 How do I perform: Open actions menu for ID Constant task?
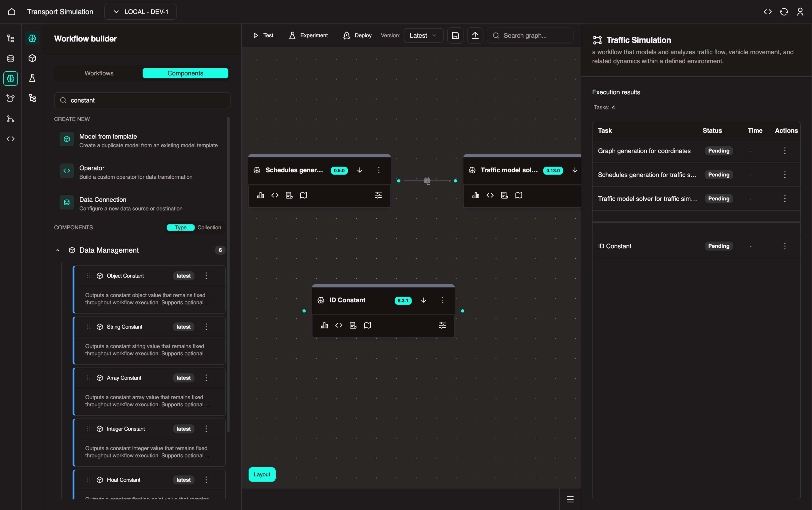785,246
